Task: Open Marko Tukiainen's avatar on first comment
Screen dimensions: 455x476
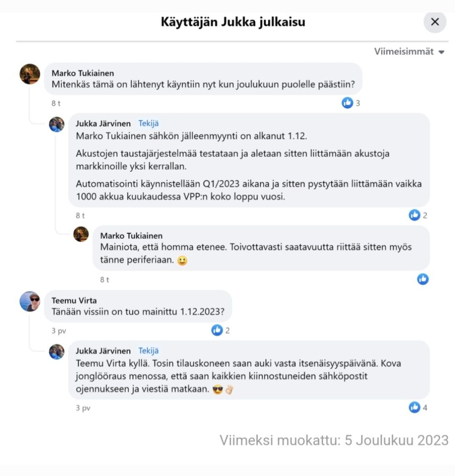Action: point(30,74)
